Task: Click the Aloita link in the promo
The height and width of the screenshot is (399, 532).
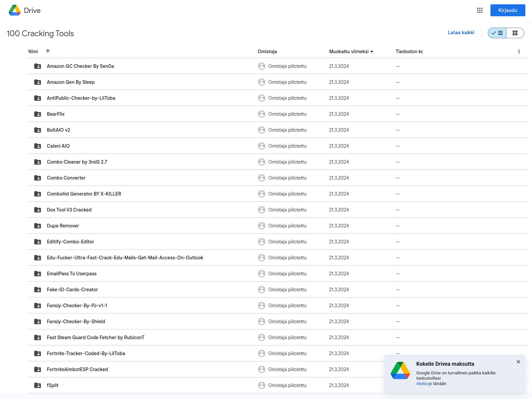Action: click(x=422, y=384)
